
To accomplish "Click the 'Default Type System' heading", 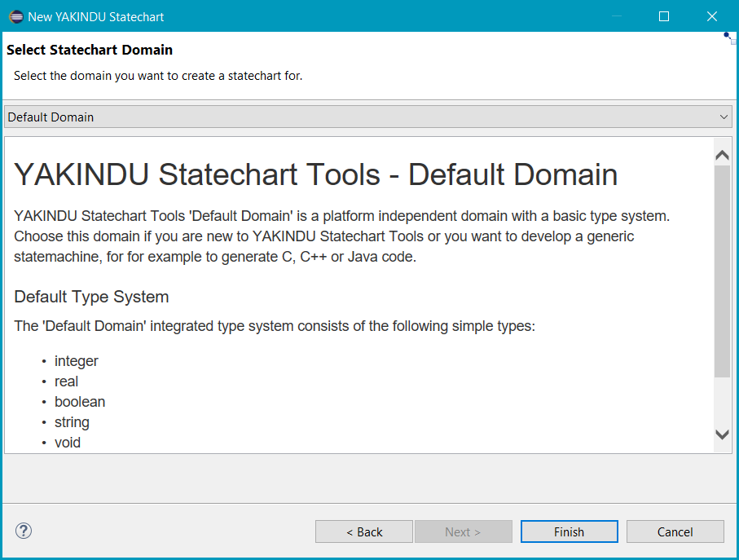I will pos(91,297).
